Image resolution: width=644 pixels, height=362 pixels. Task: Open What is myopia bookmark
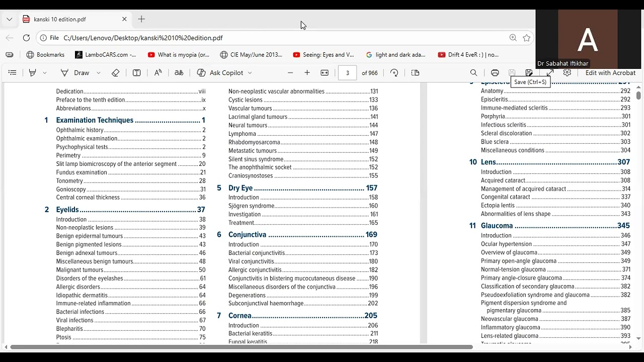coord(179,55)
